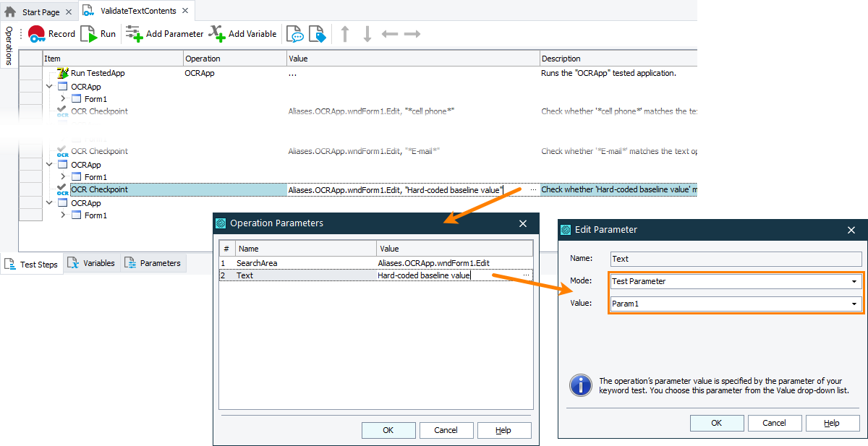Click the Item column header
Image resolution: width=868 pixels, height=446 pixels.
(113, 59)
